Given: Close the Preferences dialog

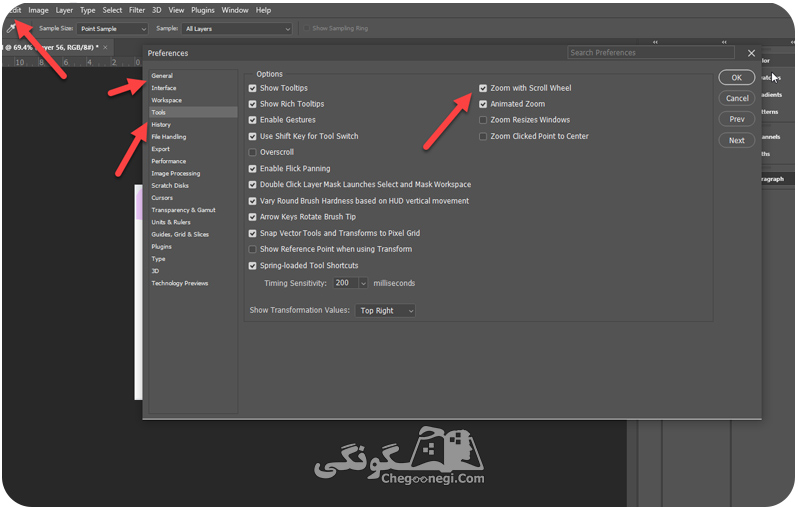Looking at the screenshot, I should 751,53.
